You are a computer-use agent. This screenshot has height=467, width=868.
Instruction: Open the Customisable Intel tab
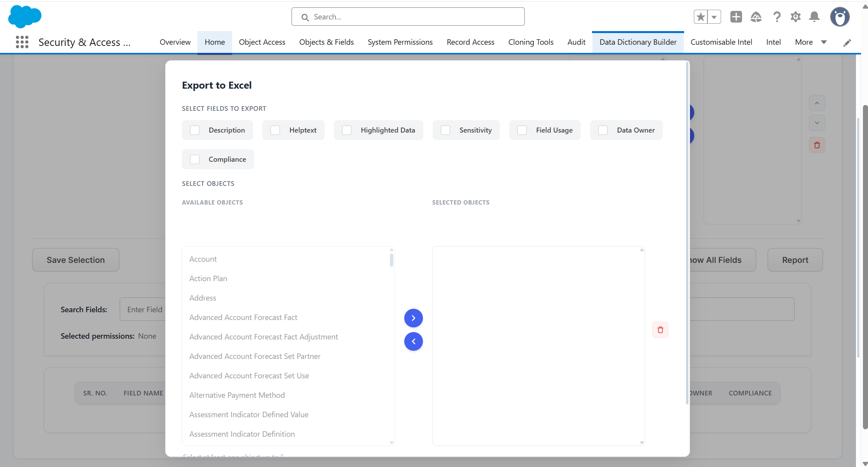pos(721,42)
